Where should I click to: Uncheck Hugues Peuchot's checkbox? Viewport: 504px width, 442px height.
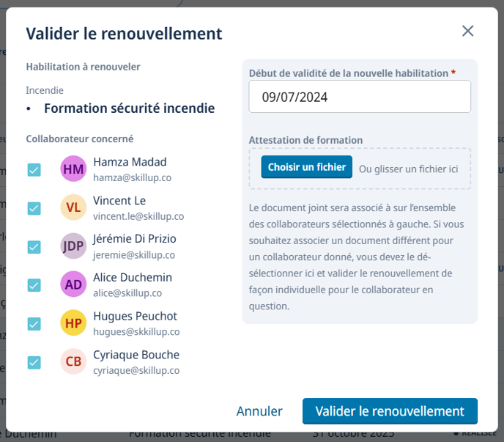coord(34,324)
